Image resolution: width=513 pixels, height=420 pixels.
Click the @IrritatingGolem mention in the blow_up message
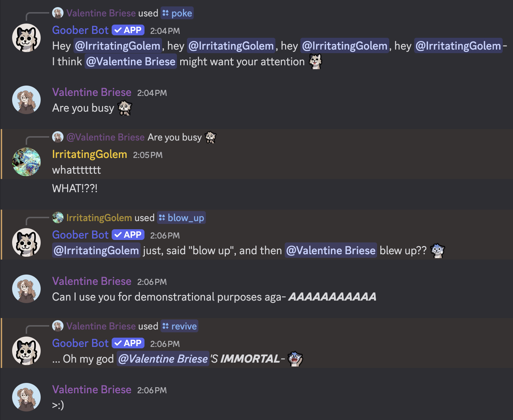pyautogui.click(x=96, y=250)
